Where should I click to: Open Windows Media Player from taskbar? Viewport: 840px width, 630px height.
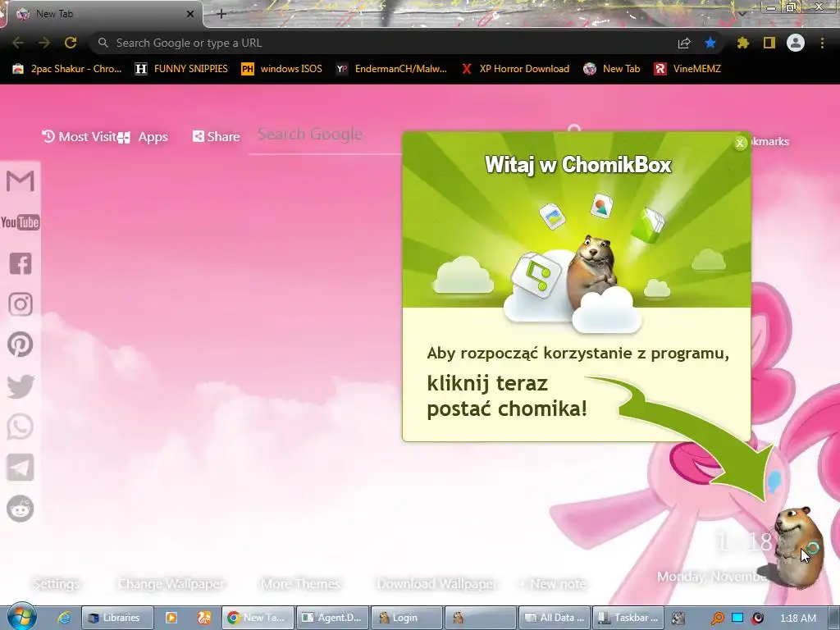point(171,618)
